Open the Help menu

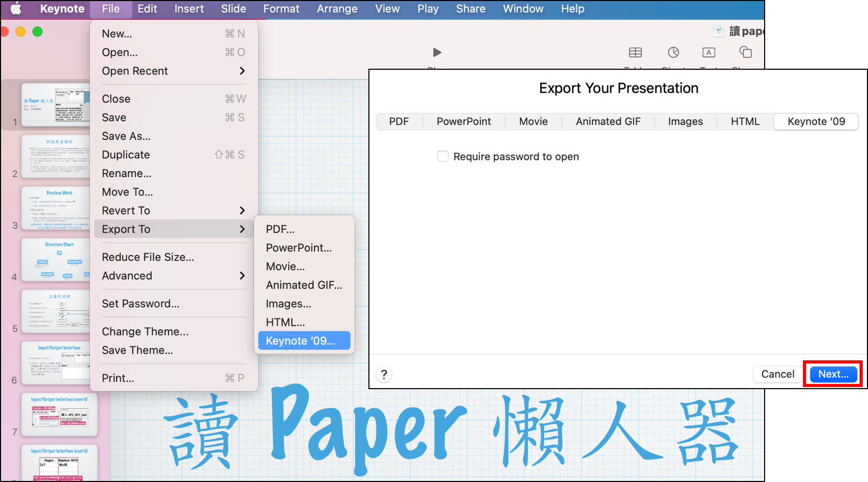click(573, 9)
